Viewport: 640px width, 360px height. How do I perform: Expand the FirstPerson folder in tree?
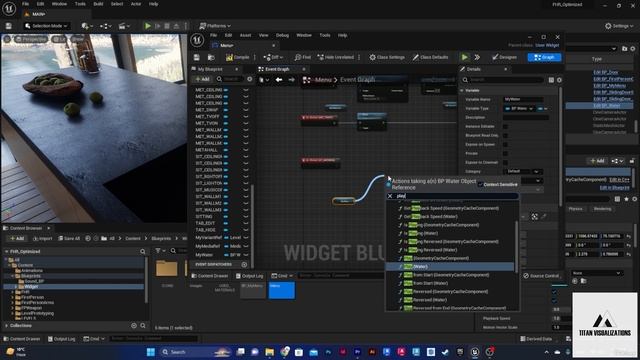[12, 297]
